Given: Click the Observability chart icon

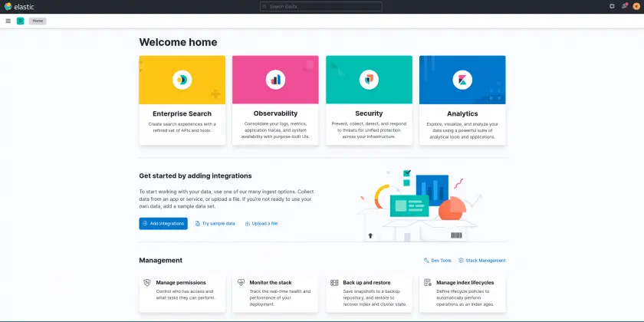Looking at the screenshot, I should pos(275,79).
